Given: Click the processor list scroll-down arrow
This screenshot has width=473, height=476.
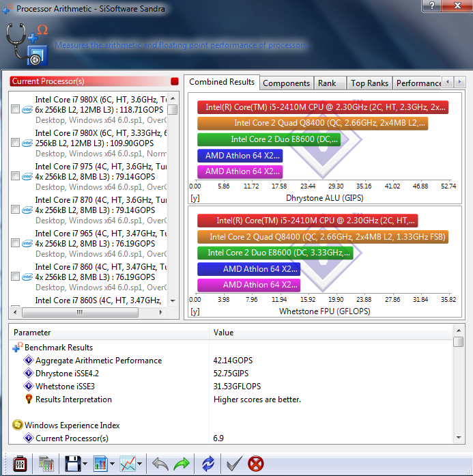Looking at the screenshot, I should pos(173,301).
